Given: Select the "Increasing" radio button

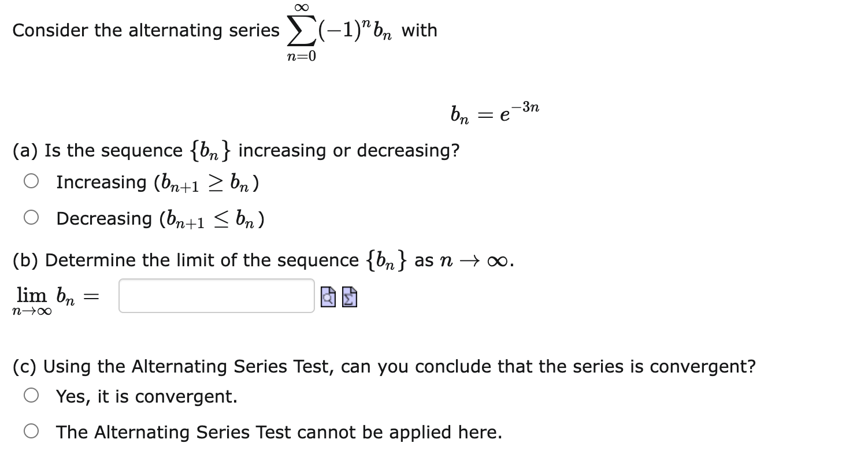Looking at the screenshot, I should (31, 180).
